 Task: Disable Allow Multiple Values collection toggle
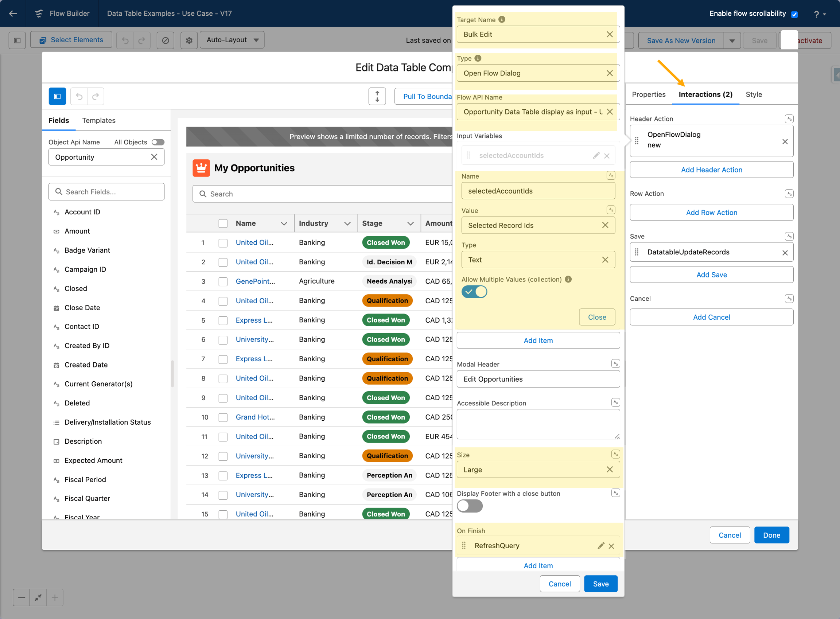(474, 292)
